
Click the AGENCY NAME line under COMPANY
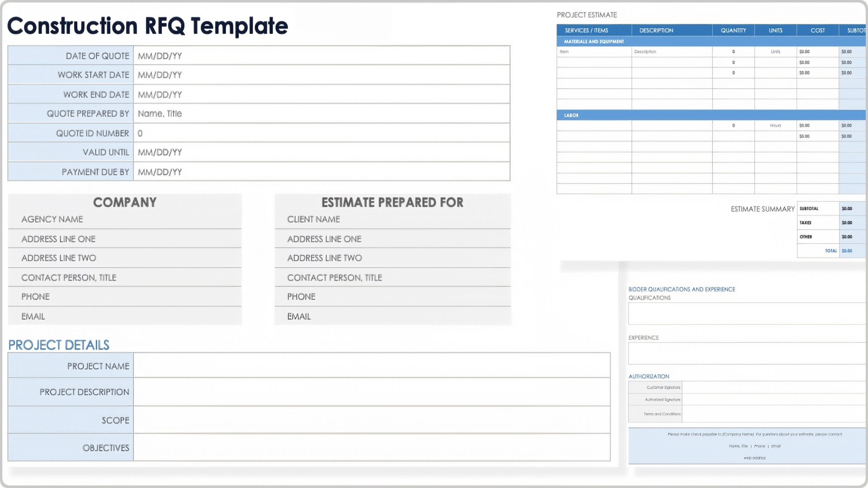(124, 220)
